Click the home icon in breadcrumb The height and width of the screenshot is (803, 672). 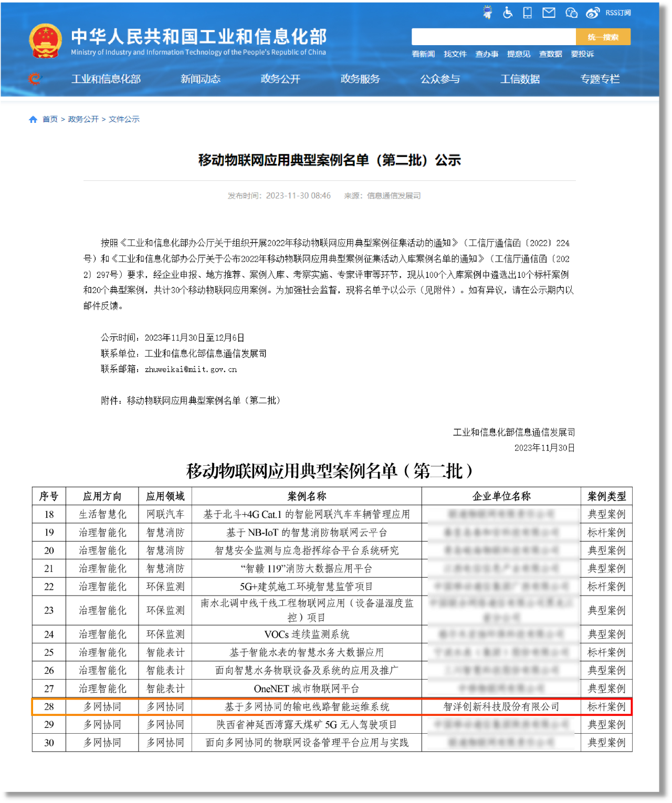coord(33,119)
